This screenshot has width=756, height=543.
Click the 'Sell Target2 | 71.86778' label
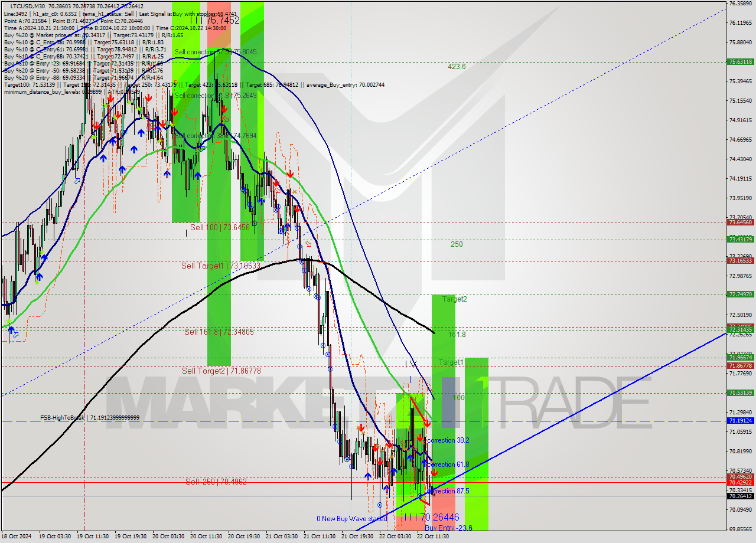pos(221,371)
